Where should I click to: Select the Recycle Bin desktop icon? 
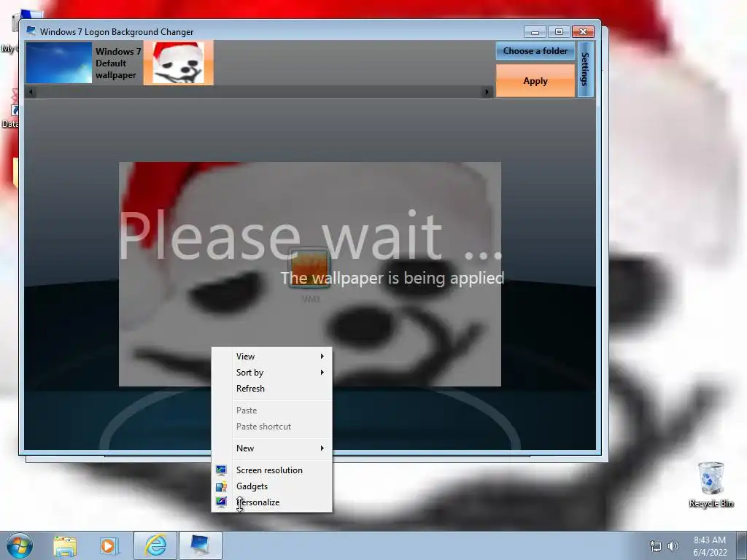711,485
